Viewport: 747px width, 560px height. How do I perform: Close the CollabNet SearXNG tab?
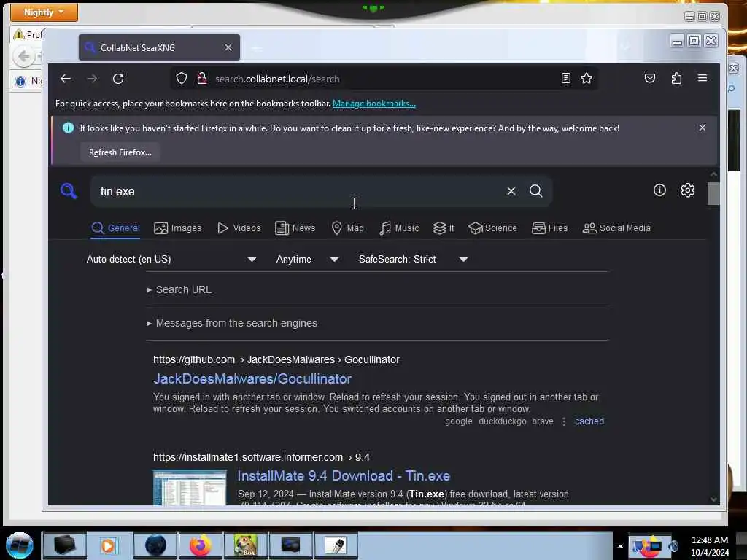(x=228, y=47)
